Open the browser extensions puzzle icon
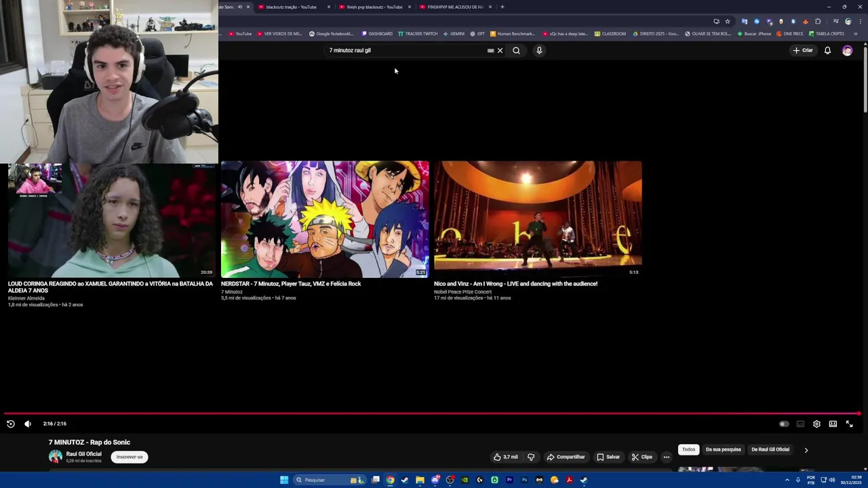This screenshot has height=488, width=868. pos(817,21)
